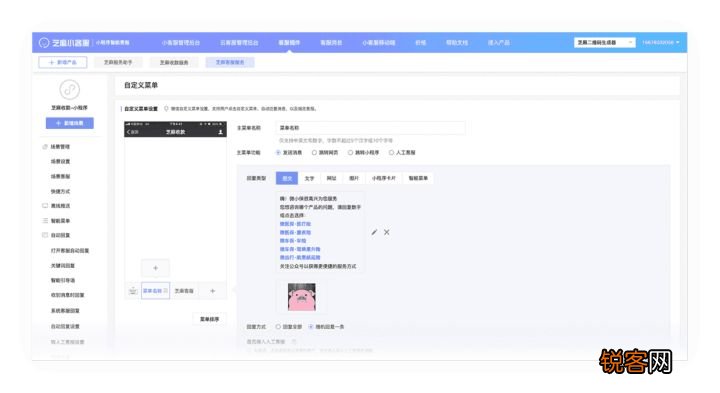The width and height of the screenshot is (720, 393).
Task: Click the user profile icon in phone header
Action: point(220,132)
